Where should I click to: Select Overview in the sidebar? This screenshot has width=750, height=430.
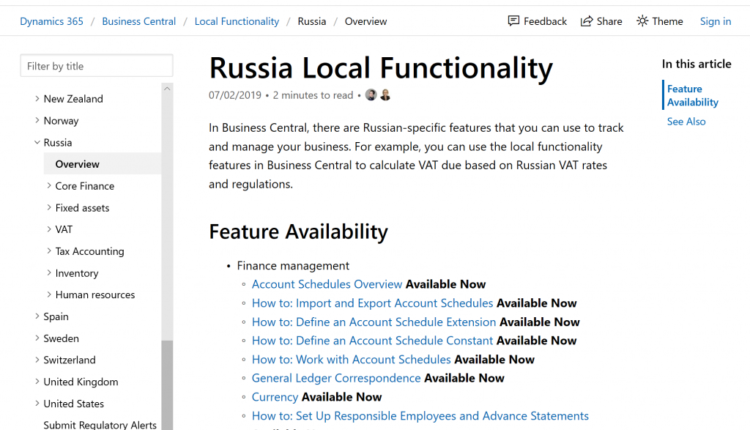pyautogui.click(x=77, y=164)
